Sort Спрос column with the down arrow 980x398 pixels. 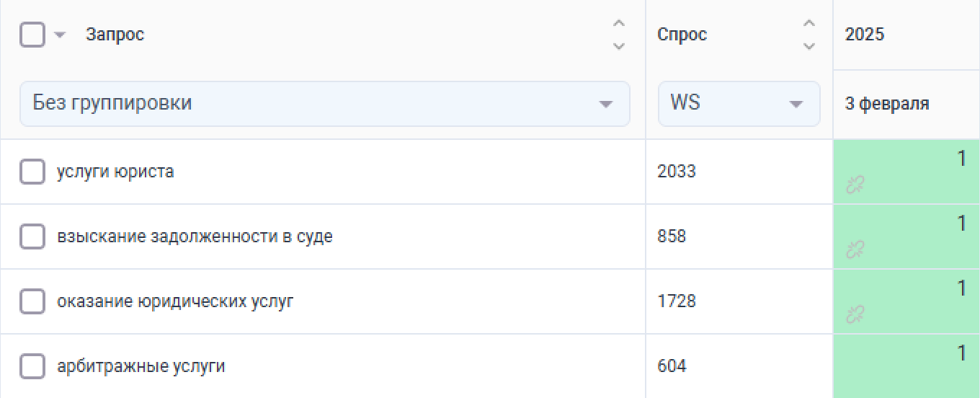(809, 45)
